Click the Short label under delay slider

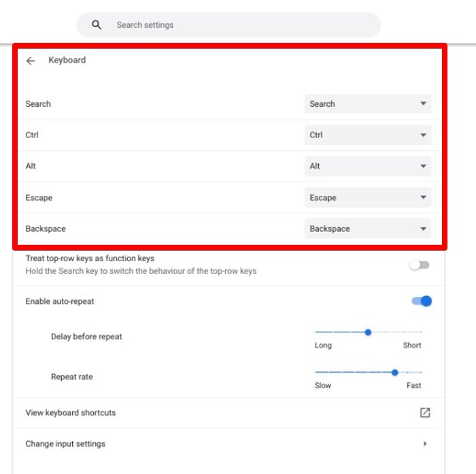tap(412, 345)
